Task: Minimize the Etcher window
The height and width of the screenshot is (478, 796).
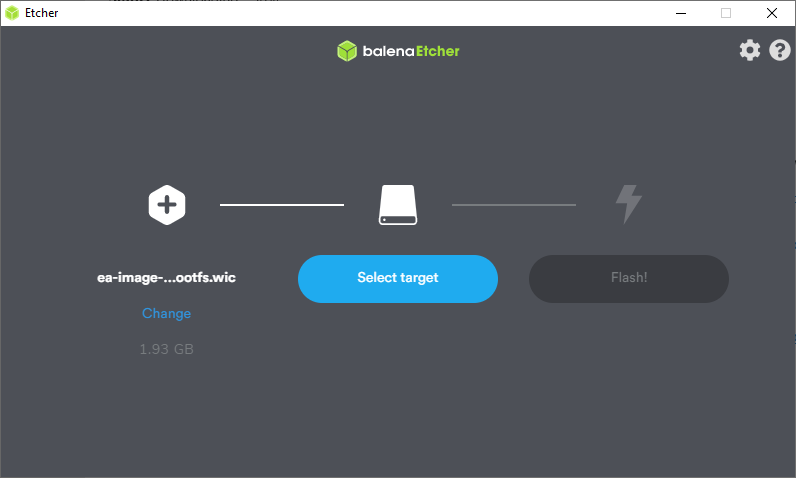Action: tap(680, 13)
